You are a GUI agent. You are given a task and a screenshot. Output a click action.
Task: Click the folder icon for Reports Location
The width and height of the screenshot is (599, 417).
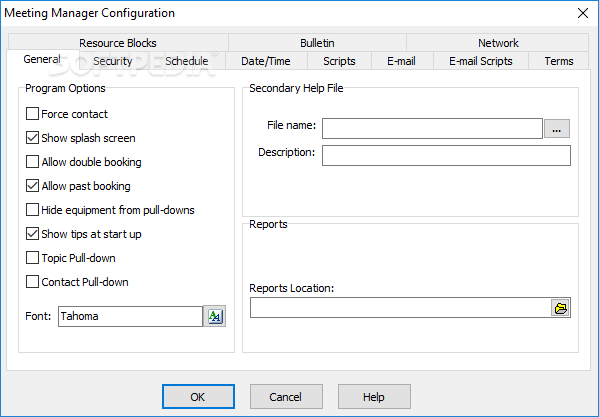(x=560, y=308)
